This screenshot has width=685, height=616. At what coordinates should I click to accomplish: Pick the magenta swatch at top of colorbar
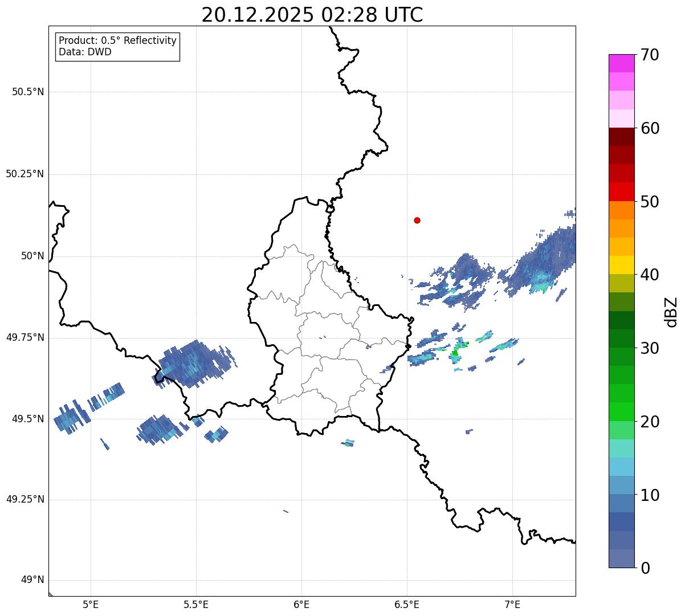point(621,63)
